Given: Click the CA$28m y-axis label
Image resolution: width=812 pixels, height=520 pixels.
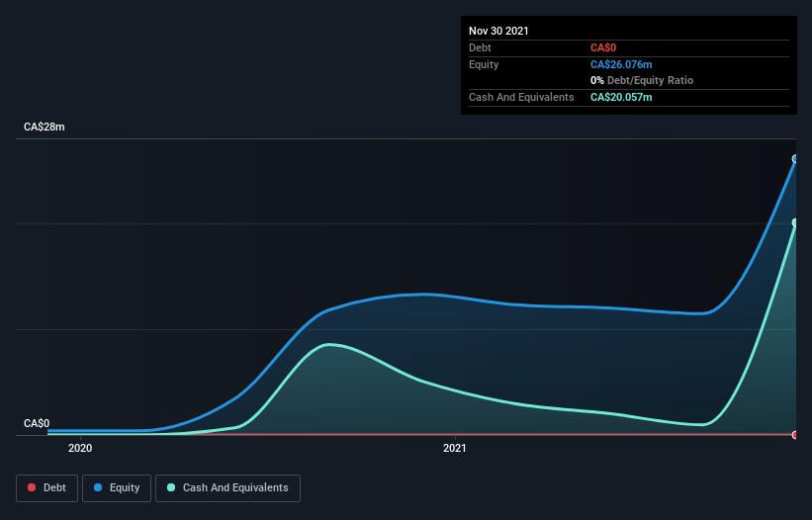Looking at the screenshot, I should pos(45,127).
